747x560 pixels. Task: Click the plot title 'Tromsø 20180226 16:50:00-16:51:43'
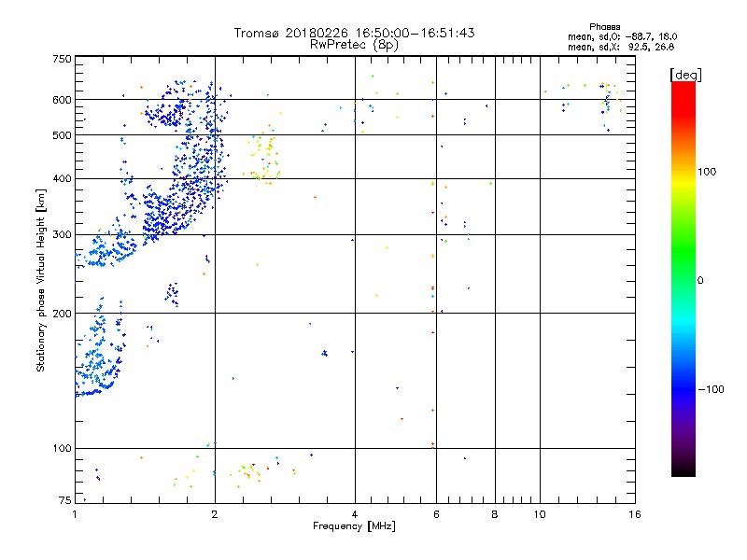click(x=354, y=33)
